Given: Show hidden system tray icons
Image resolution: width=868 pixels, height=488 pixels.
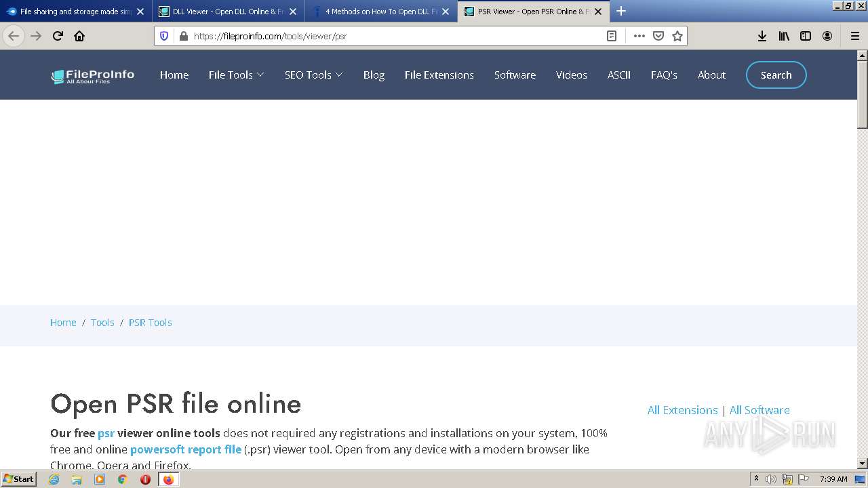Looking at the screenshot, I should click(756, 479).
